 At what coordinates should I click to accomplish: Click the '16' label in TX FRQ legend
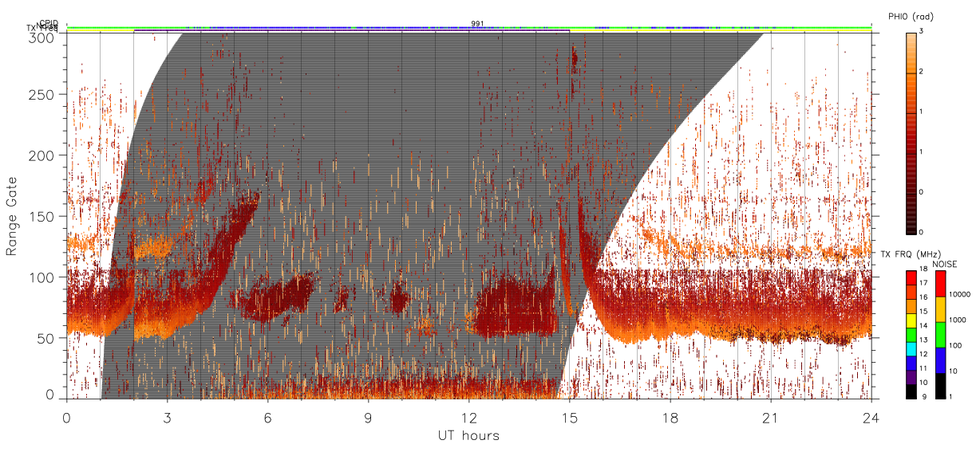click(x=924, y=296)
